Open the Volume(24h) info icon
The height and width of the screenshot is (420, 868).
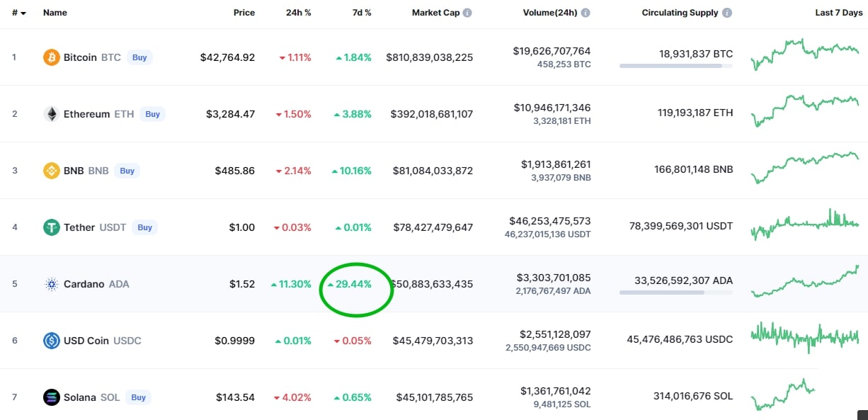tap(586, 13)
